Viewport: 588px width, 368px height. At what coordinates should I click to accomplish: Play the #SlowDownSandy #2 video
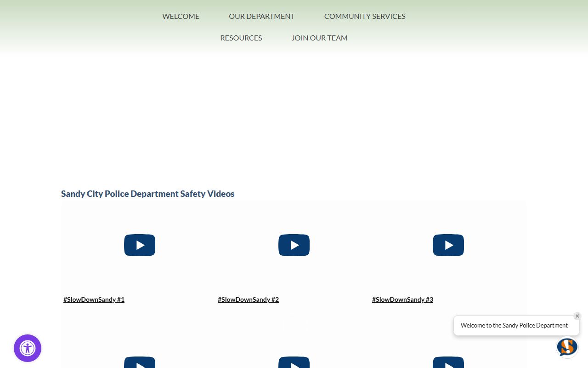(294, 245)
